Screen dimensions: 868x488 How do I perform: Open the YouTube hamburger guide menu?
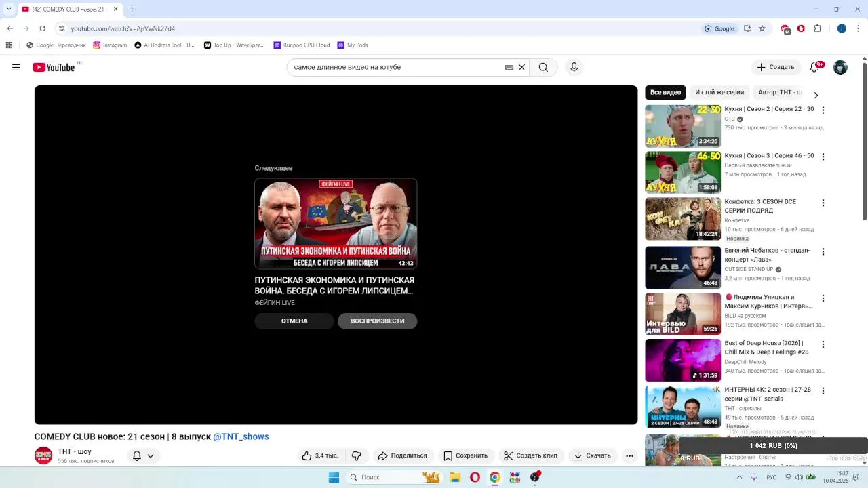tap(16, 67)
